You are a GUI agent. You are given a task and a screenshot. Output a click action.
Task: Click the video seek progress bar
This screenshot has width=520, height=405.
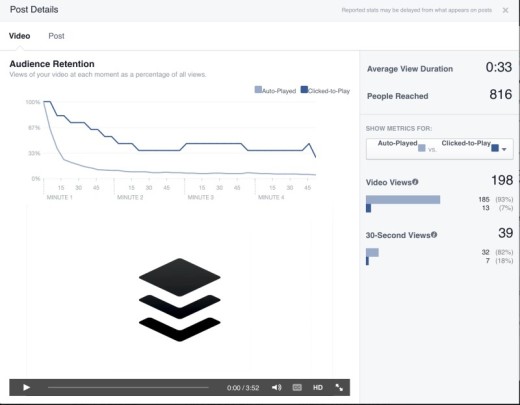pyautogui.click(x=128, y=387)
